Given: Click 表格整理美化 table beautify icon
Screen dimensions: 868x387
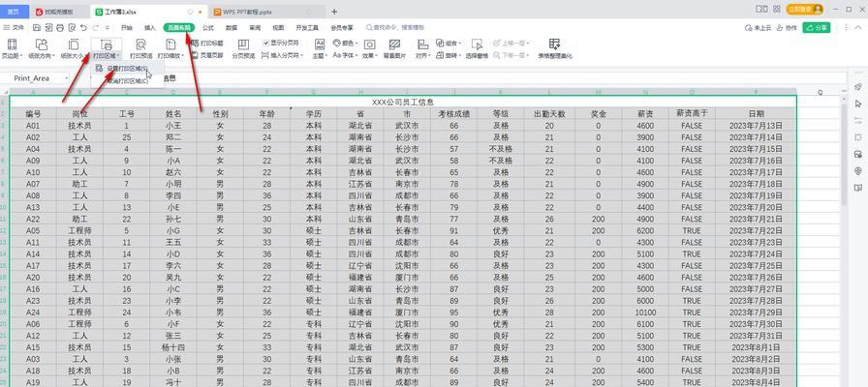Looking at the screenshot, I should [x=555, y=44].
